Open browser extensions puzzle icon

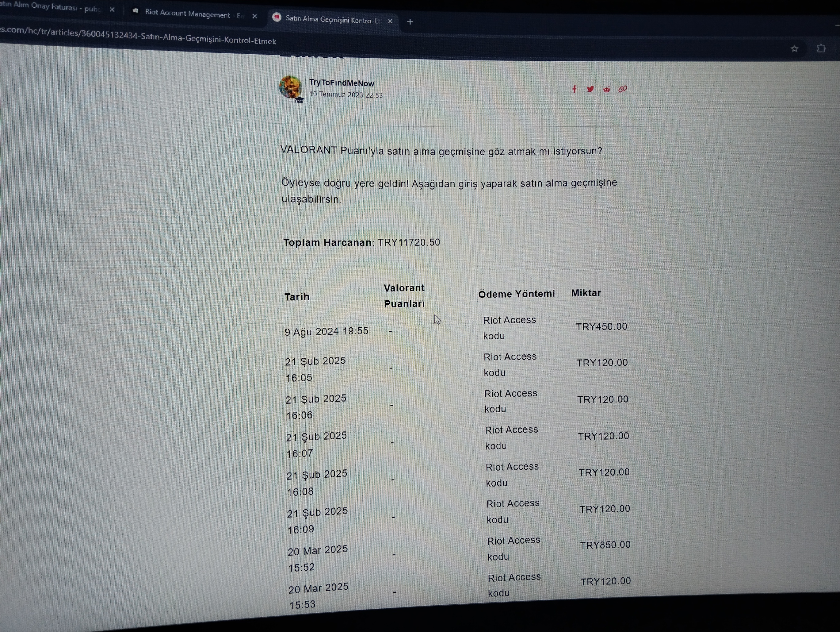[821, 48]
